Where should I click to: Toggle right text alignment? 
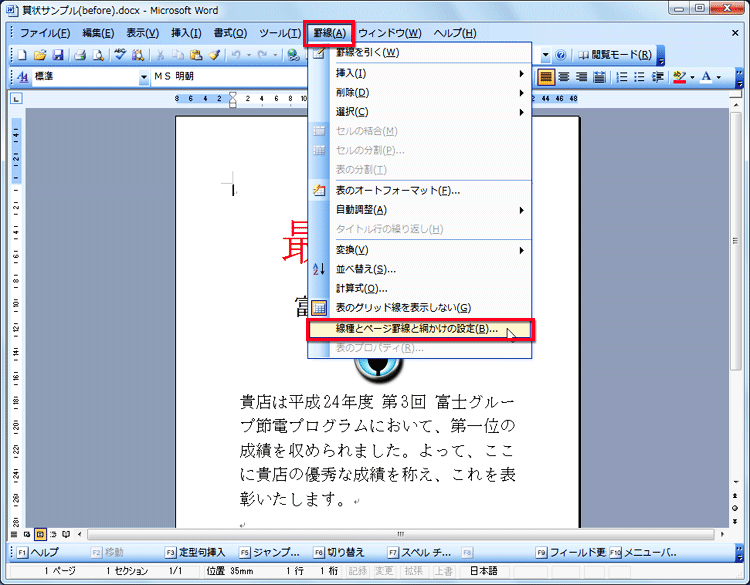point(581,77)
